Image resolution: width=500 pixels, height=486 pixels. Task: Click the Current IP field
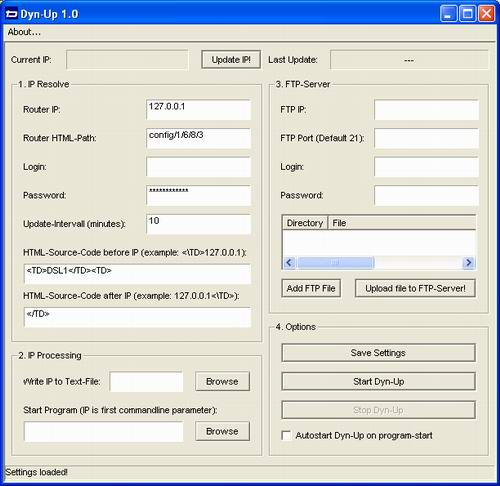coord(127,60)
